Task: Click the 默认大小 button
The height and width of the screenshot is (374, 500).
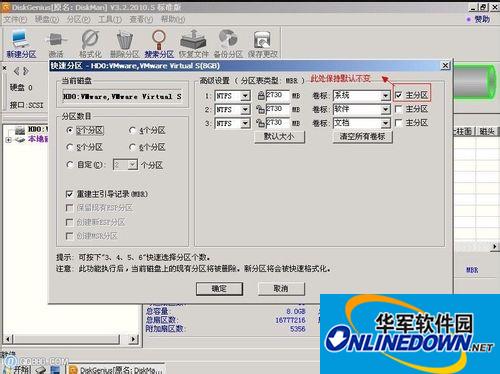Action: click(x=279, y=137)
